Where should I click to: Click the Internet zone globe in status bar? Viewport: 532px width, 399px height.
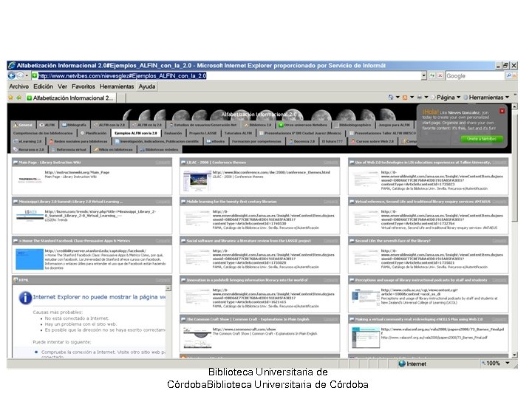(x=402, y=364)
